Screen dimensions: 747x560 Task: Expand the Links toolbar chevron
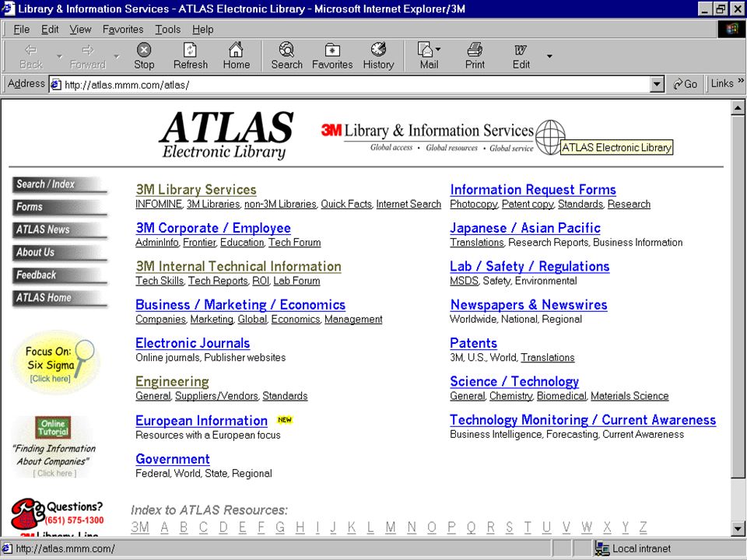coord(741,81)
